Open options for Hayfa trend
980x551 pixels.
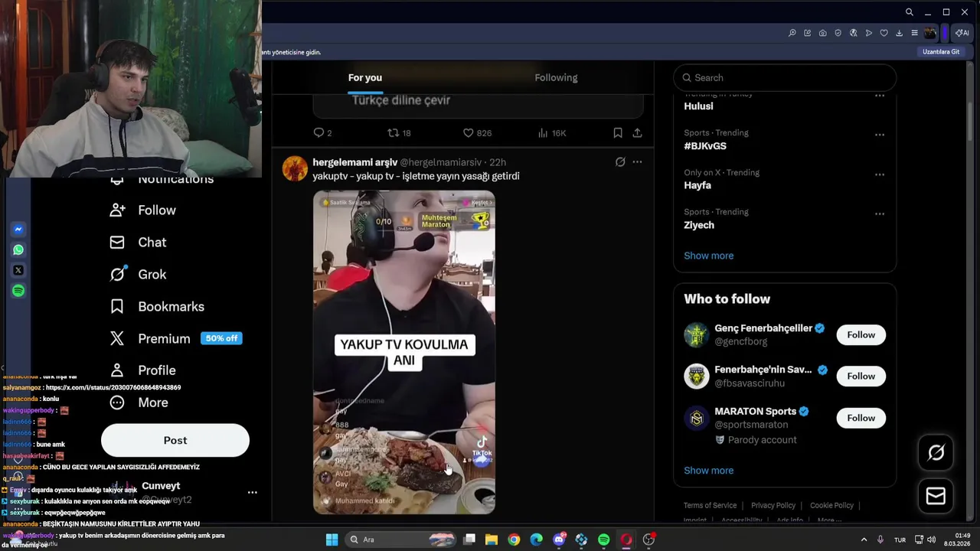click(880, 174)
